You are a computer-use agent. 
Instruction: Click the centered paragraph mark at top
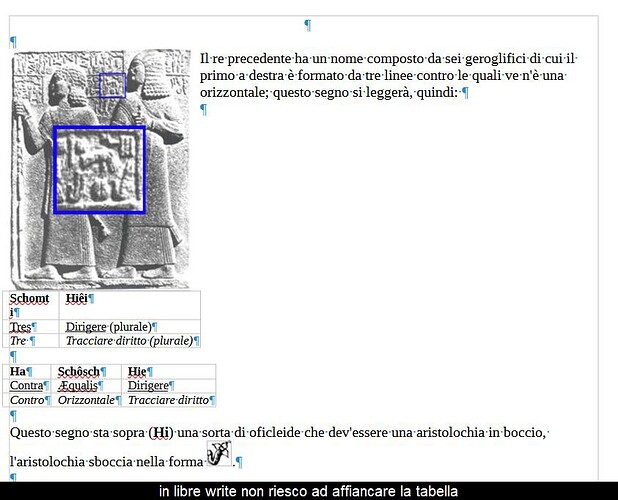click(308, 25)
